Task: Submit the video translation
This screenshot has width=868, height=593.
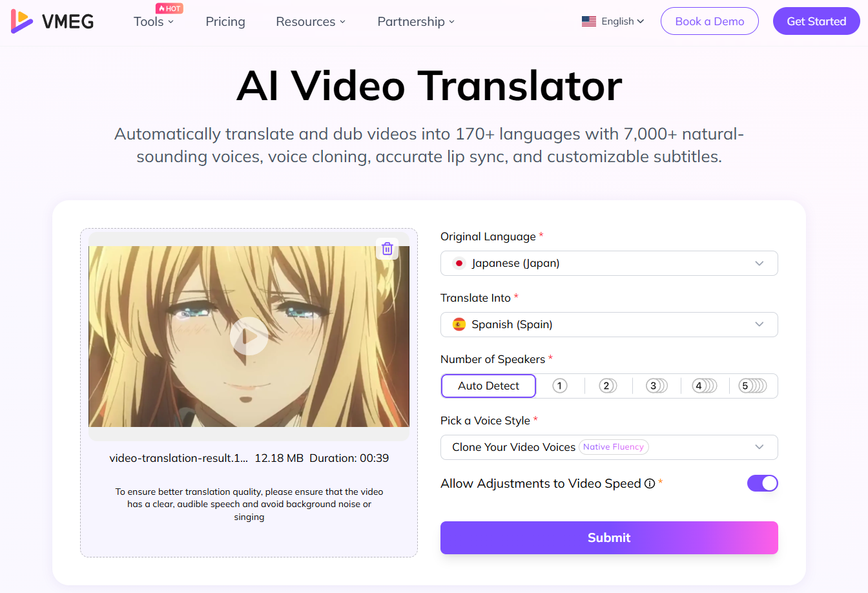Action: 608,537
